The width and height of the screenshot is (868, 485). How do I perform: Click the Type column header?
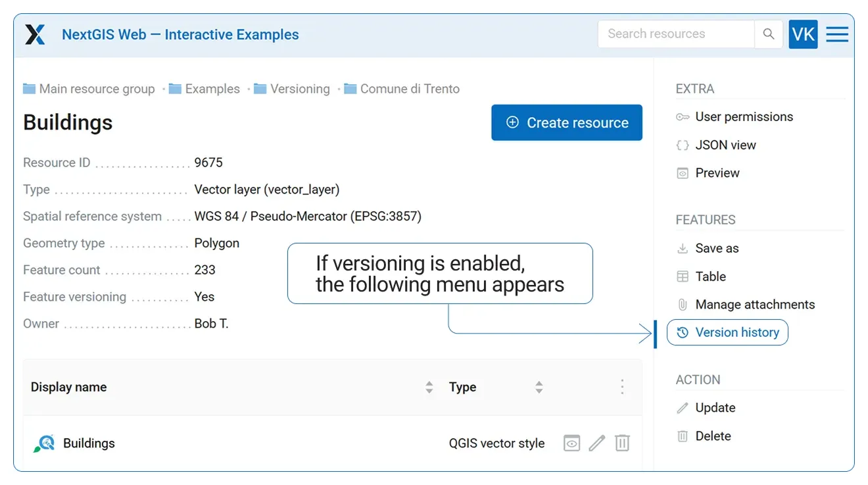[462, 388]
